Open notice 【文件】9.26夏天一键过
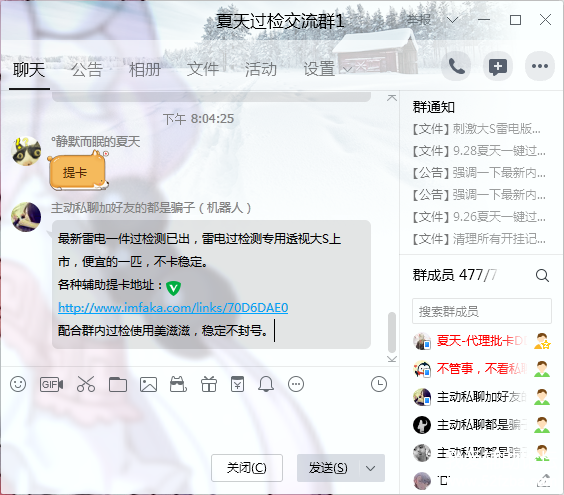This screenshot has height=495, width=564. tap(478, 217)
